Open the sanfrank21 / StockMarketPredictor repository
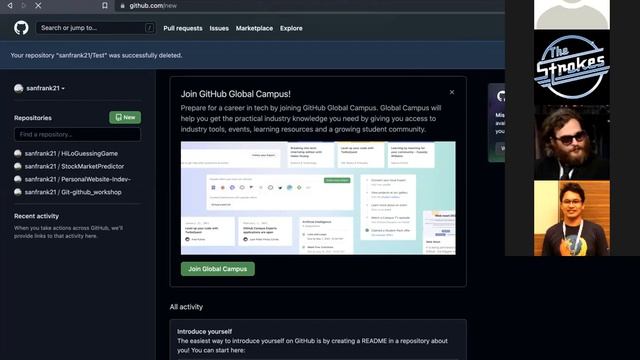The height and width of the screenshot is (360, 640). click(x=74, y=167)
